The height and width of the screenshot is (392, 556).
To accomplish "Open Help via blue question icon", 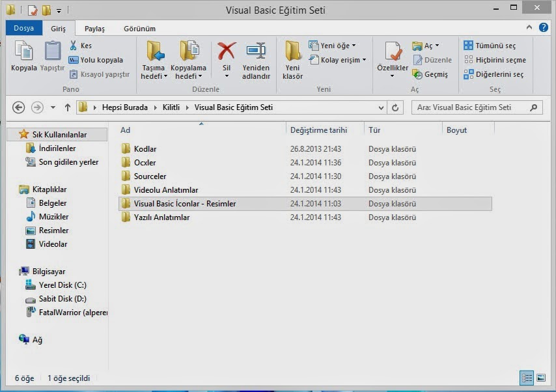I will click(543, 27).
